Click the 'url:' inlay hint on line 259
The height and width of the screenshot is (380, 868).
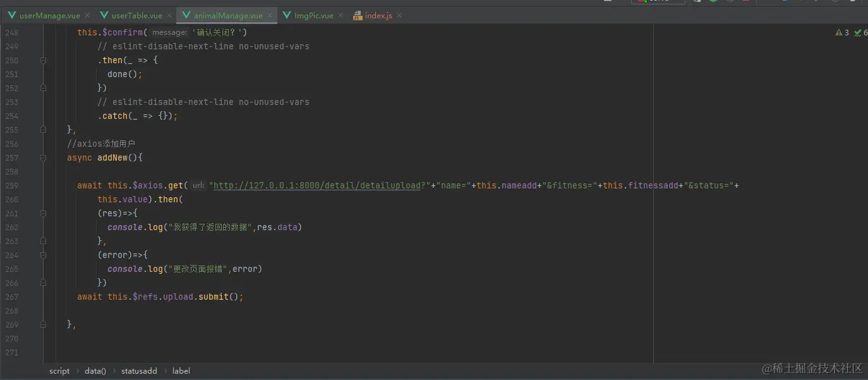coord(198,185)
